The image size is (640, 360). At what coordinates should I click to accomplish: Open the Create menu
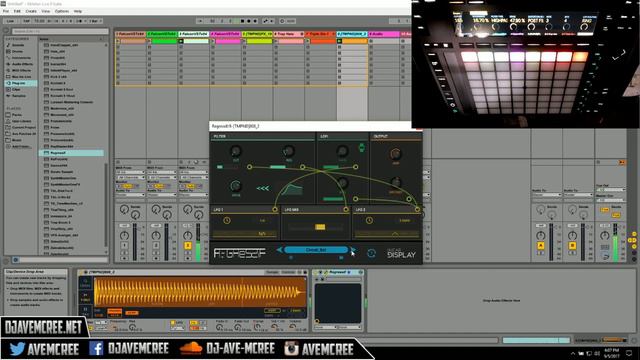tap(31, 11)
